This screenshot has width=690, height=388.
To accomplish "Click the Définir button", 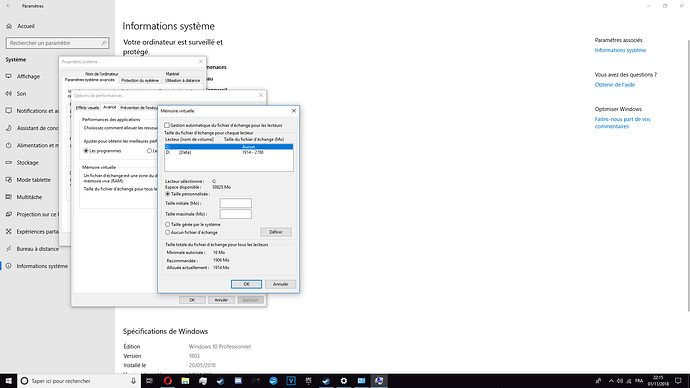I will pyautogui.click(x=275, y=232).
